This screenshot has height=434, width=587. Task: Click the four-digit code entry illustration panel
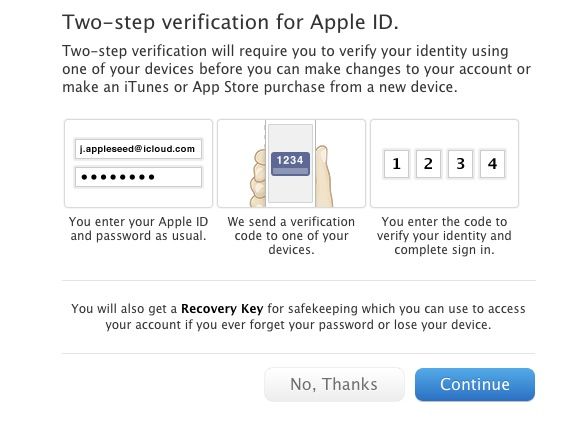pyautogui.click(x=444, y=163)
